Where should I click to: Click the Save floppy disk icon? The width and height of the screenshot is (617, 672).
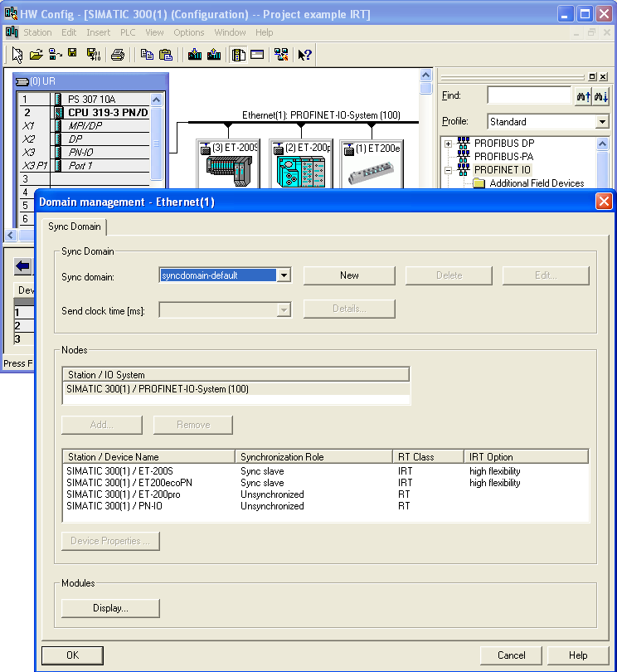click(x=72, y=55)
